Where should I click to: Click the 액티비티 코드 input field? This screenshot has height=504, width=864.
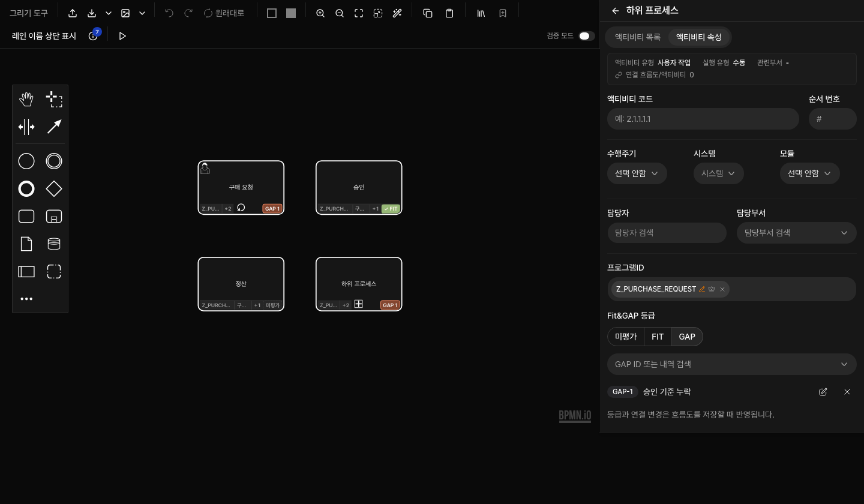coord(703,119)
